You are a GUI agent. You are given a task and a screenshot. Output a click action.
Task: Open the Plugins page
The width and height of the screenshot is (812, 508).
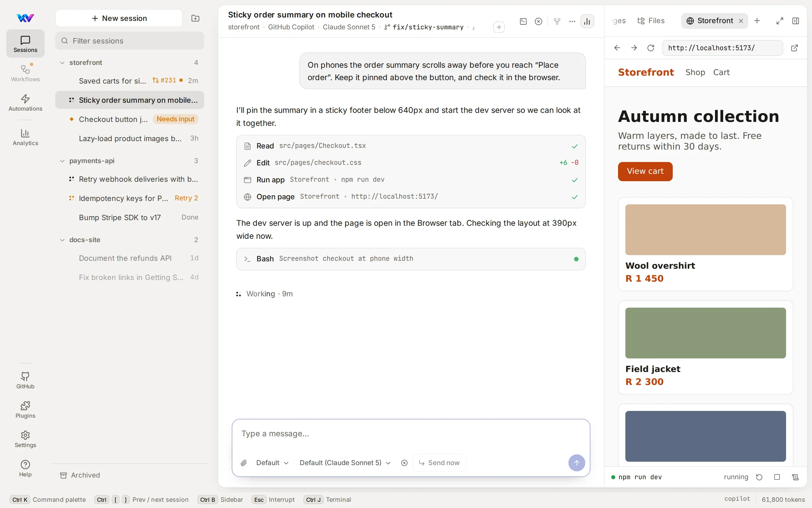tap(25, 409)
